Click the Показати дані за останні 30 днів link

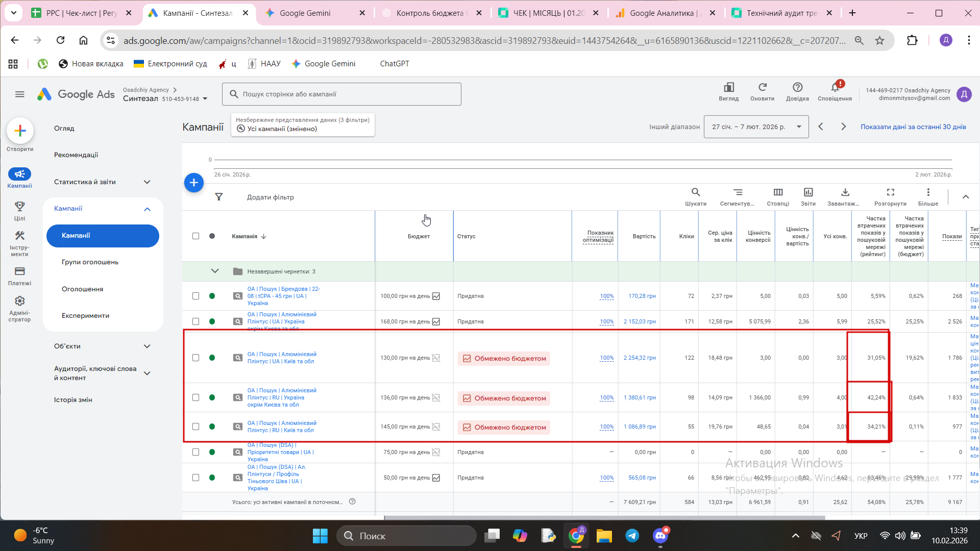point(913,127)
